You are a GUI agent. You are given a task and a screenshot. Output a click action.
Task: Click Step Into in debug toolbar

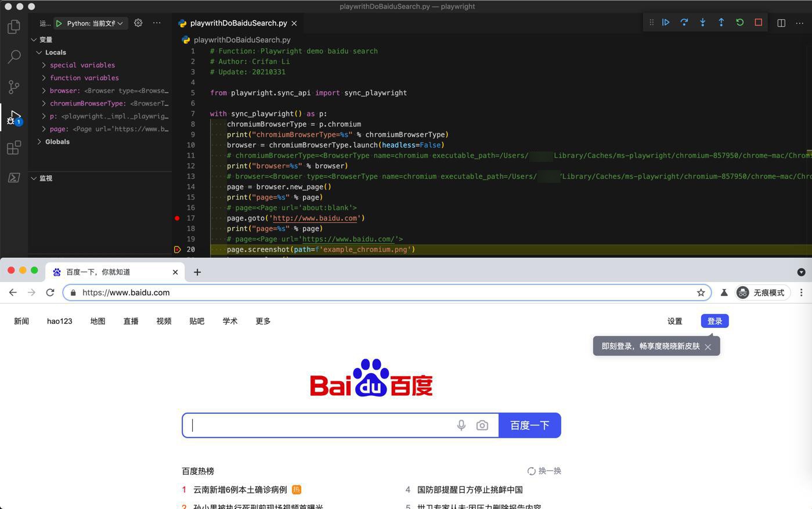[703, 23]
